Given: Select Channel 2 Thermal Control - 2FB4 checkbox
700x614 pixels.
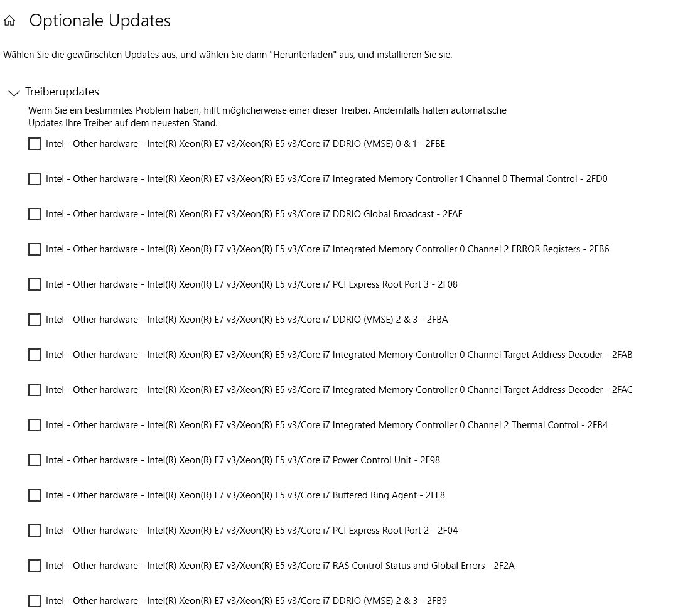Looking at the screenshot, I should pos(35,425).
